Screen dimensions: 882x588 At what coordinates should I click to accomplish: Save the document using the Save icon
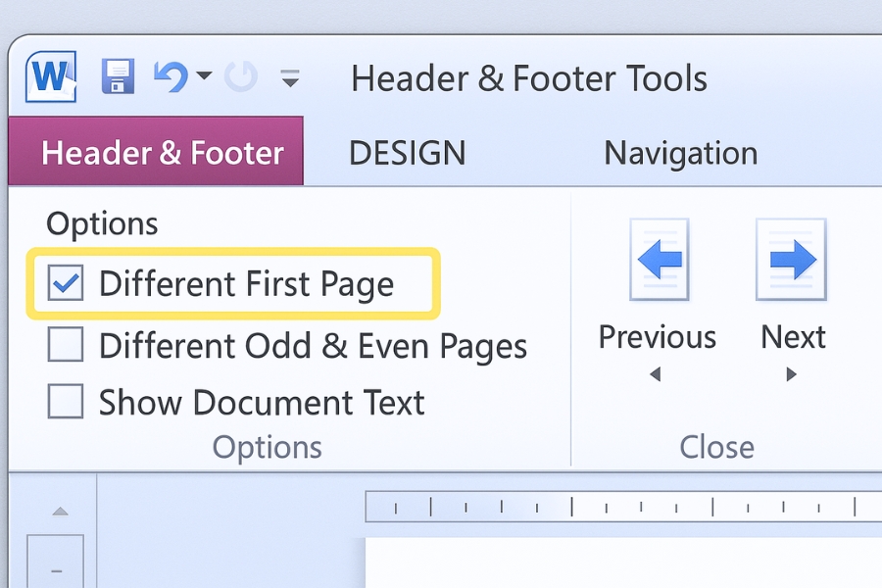pyautogui.click(x=119, y=77)
